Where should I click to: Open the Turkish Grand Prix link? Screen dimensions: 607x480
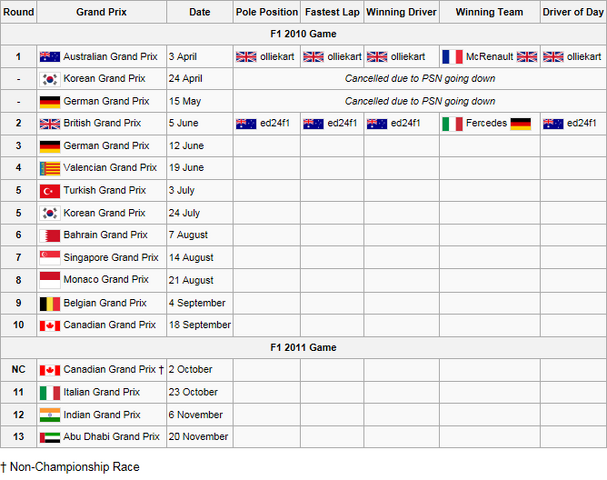click(105, 190)
